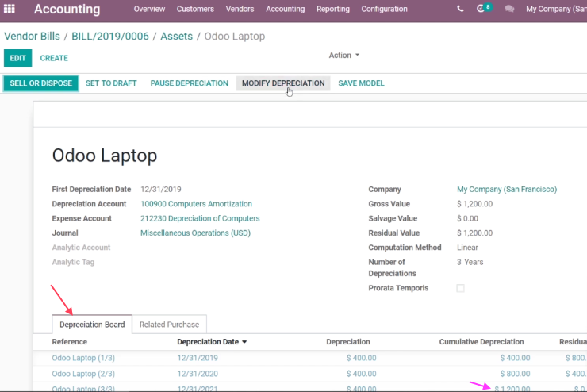This screenshot has width=587, height=392.
Task: Open the Vendors menu
Action: coord(240,9)
